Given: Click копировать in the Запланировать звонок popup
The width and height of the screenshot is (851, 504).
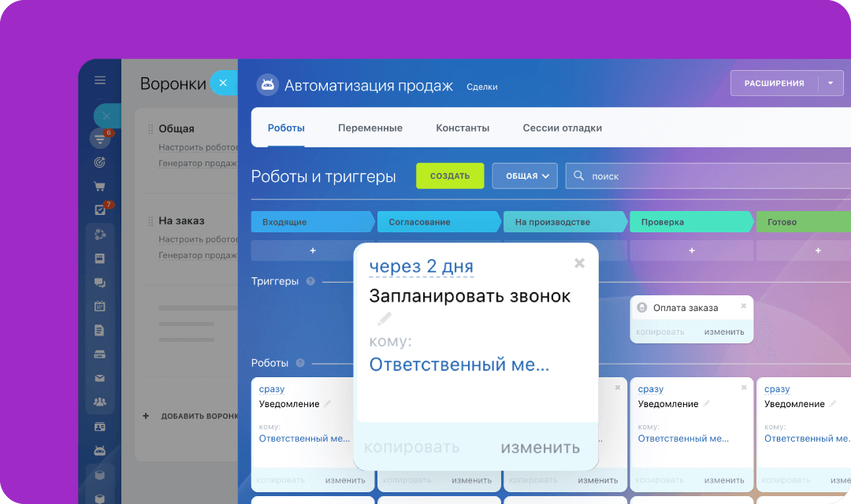Looking at the screenshot, I should pos(412,447).
